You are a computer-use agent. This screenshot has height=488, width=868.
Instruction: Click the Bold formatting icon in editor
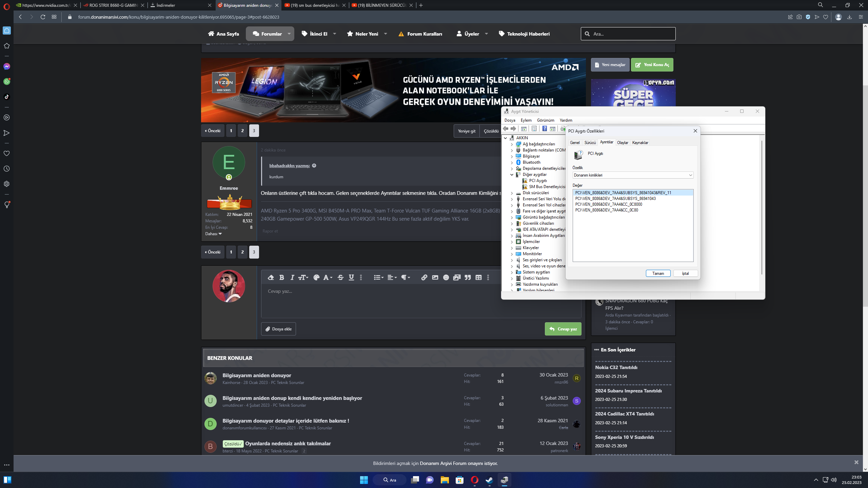(x=281, y=278)
